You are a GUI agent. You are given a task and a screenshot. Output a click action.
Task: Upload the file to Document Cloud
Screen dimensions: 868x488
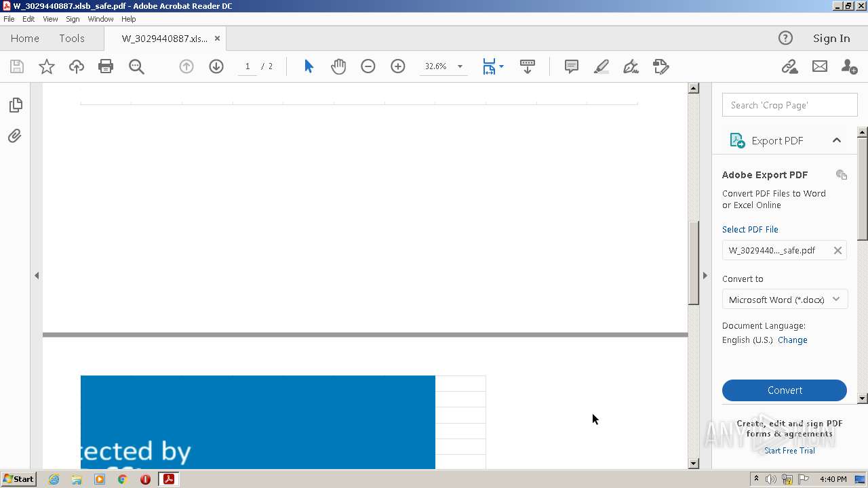coord(77,66)
